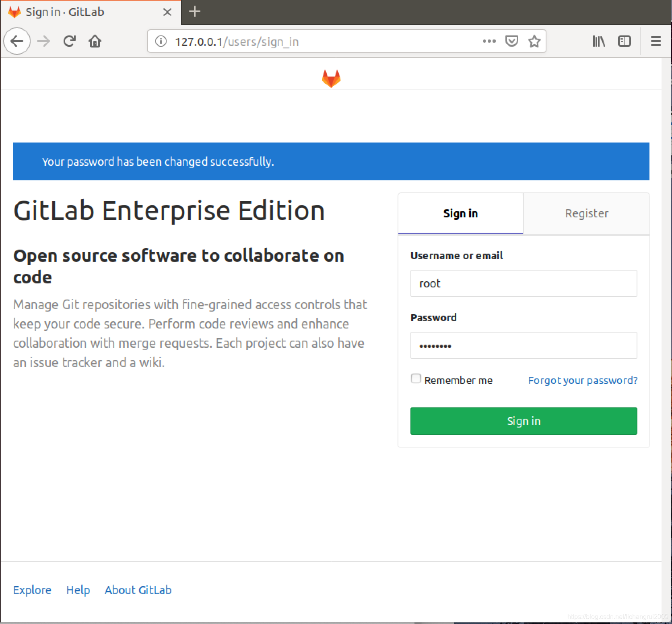Select the Sign in · GitLab browser tab
Screen dimensions: 672x624
tap(91, 12)
